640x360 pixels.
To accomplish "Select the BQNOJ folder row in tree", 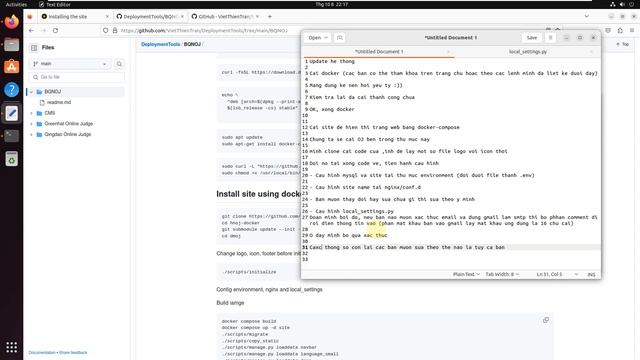I will click(76, 92).
